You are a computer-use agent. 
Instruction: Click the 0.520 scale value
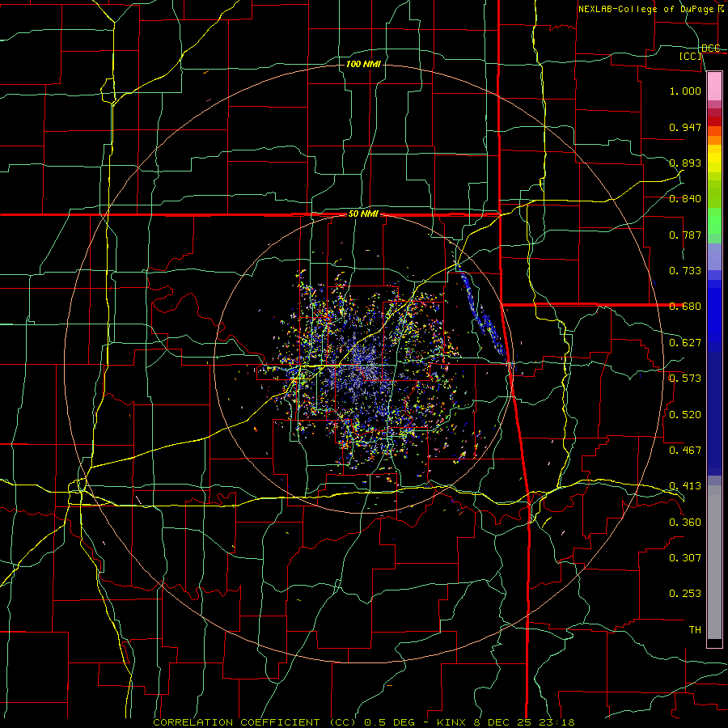tap(685, 415)
